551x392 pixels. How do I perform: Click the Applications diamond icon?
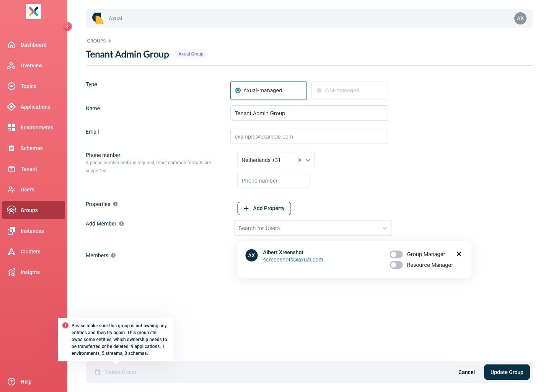tap(11, 107)
